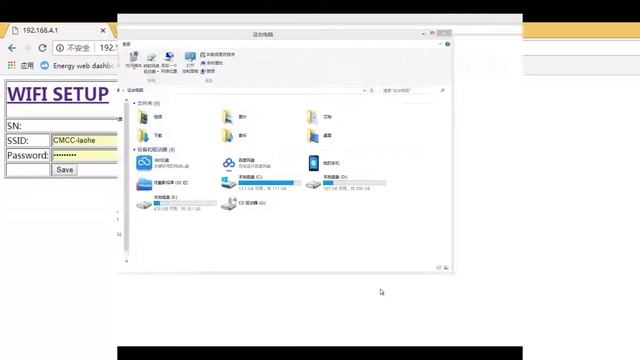Viewport: 640px width, 360px height.
Task: Click Map network drive in Explorer ribbon
Action: tap(151, 63)
